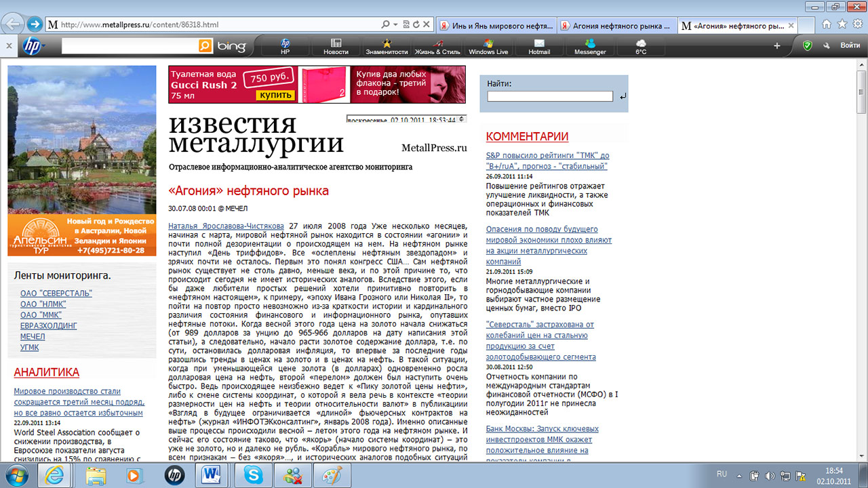
Task: Open the Windows Live toolbar button
Action: (x=488, y=46)
